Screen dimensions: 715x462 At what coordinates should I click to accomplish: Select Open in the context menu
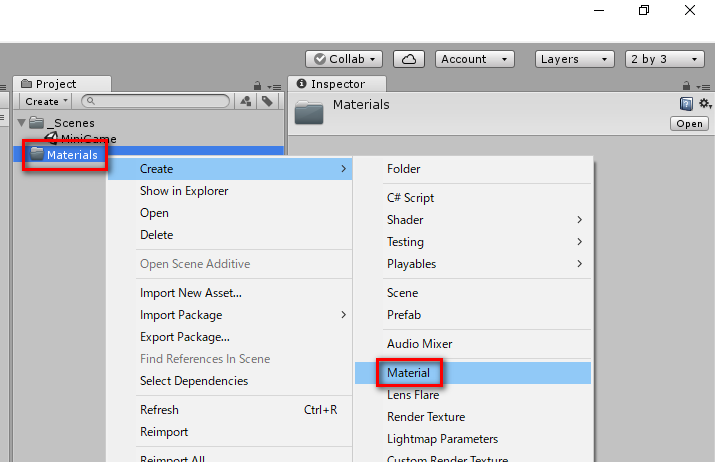(230, 213)
